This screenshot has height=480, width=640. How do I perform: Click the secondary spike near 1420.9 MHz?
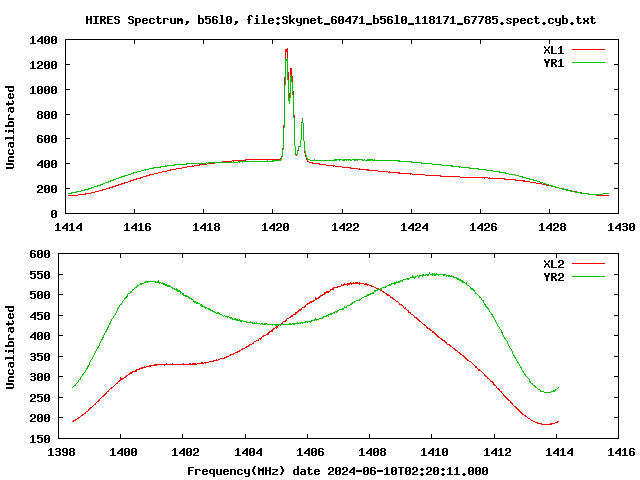click(302, 120)
